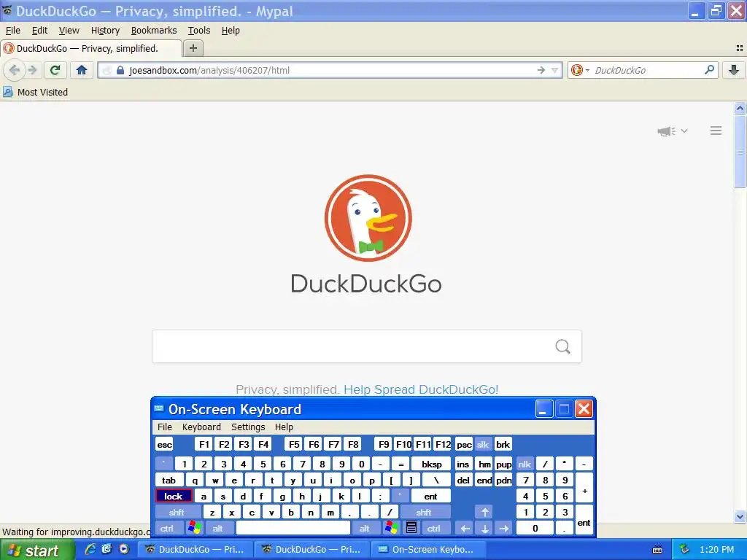Click the search magnifier in DuckDuckGo box
The image size is (747, 560).
[562, 346]
